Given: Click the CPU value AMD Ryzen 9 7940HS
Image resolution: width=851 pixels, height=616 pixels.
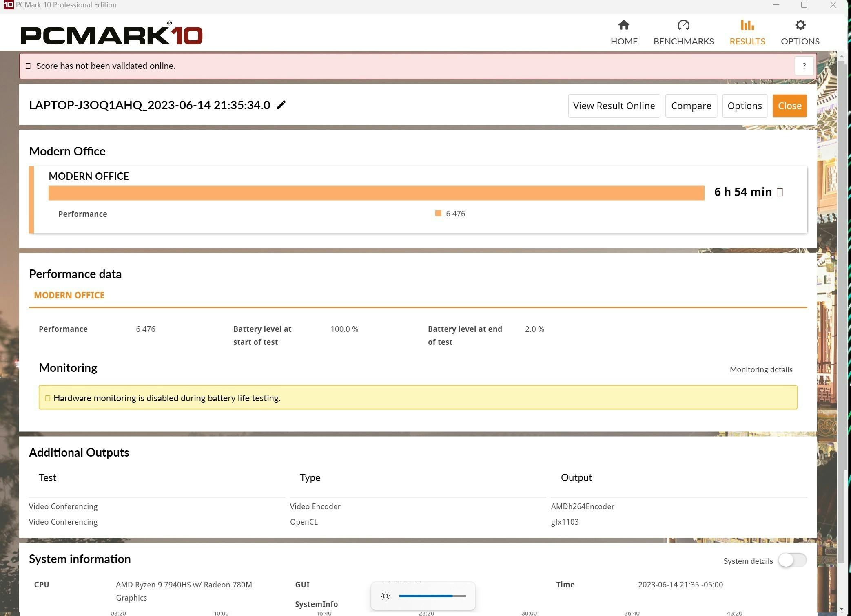Looking at the screenshot, I should pyautogui.click(x=184, y=591).
